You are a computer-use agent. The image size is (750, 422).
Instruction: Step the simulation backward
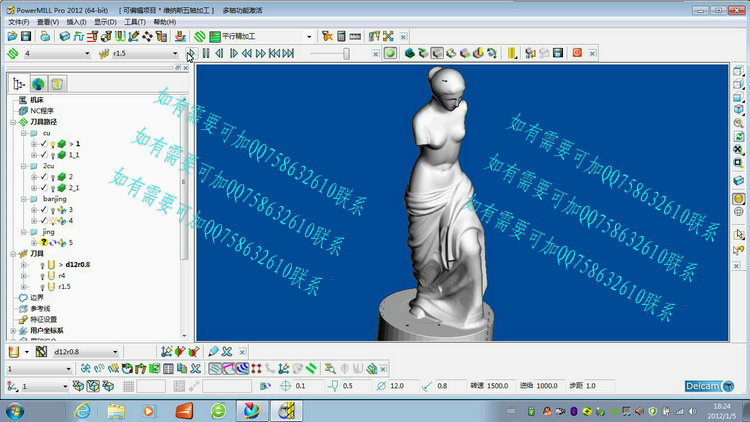tap(219, 53)
